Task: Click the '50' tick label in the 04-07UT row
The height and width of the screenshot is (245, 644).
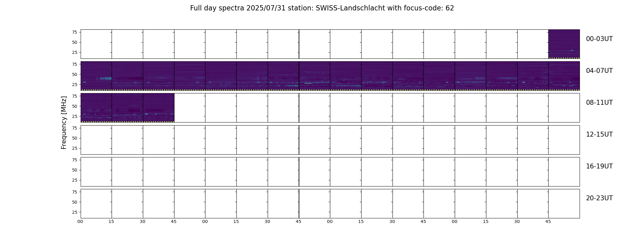Action: coord(75,74)
